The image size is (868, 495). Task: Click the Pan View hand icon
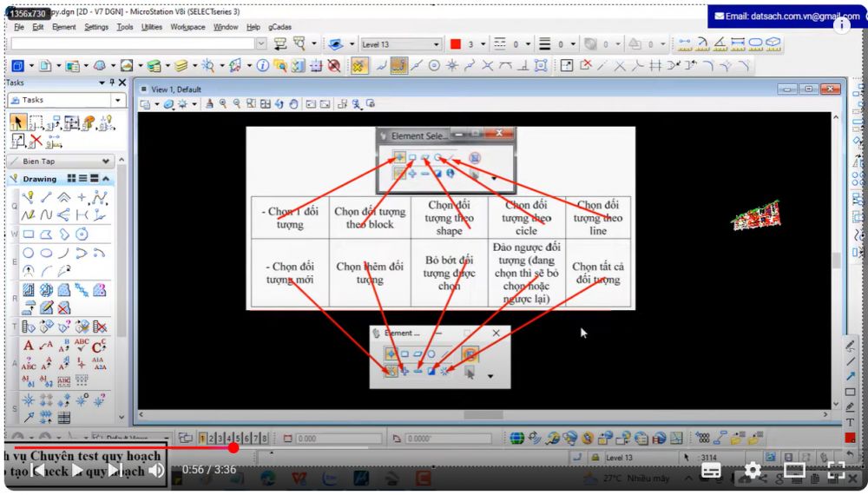click(293, 104)
